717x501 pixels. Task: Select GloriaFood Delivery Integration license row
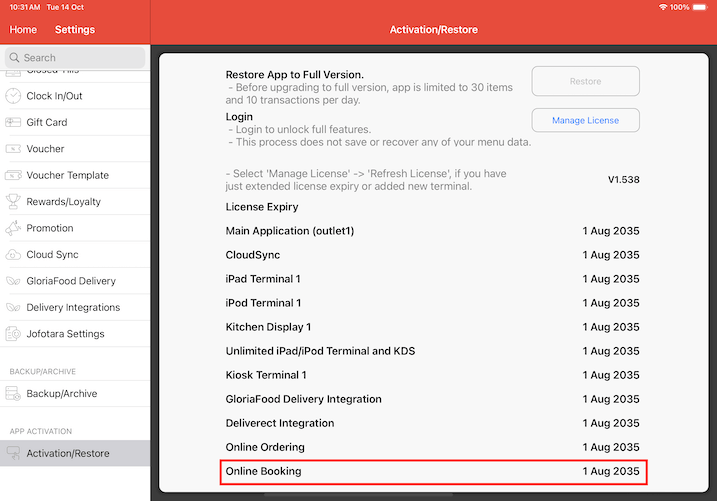(432, 399)
